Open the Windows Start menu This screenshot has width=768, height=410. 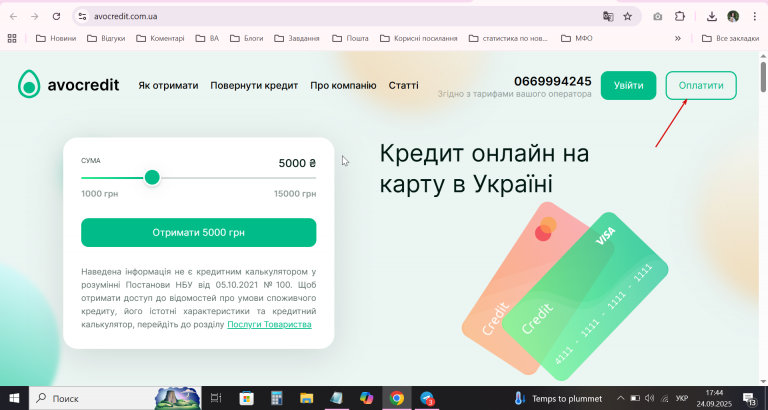point(14,398)
